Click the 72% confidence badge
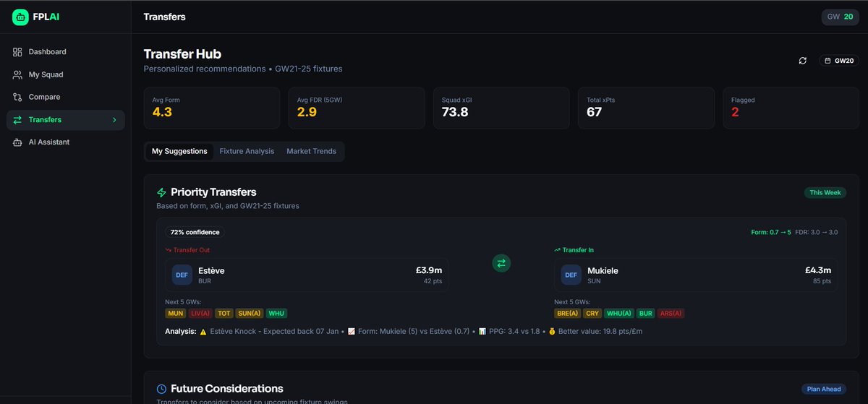Viewport: 868px width, 404px height. click(x=195, y=232)
